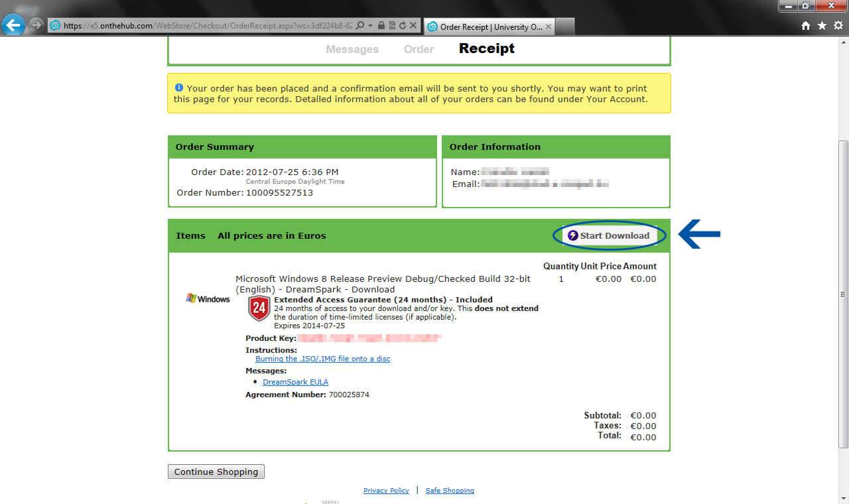Click the security lock icon in address bar

coord(381,26)
